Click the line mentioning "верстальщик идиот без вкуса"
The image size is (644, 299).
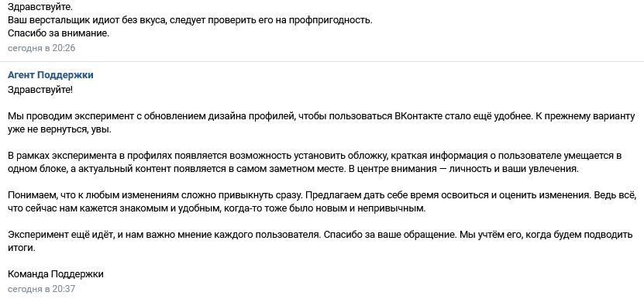(x=190, y=20)
